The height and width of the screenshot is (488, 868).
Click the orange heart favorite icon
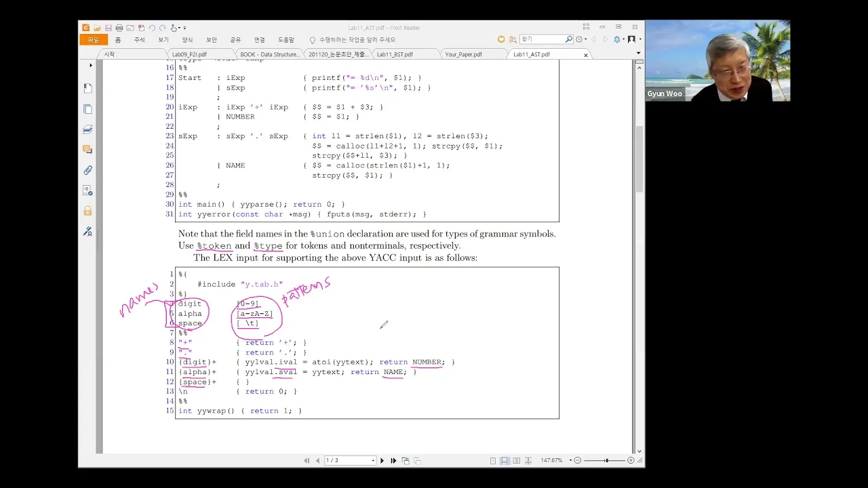(x=501, y=39)
